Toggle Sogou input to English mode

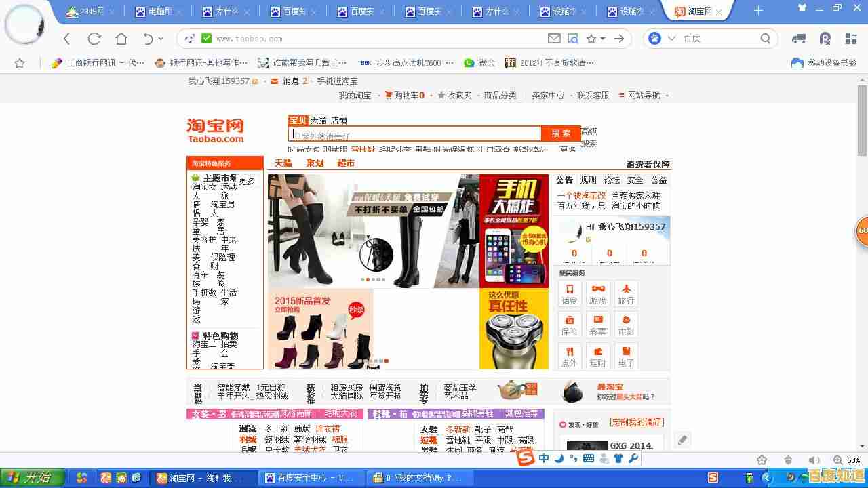coord(545,459)
